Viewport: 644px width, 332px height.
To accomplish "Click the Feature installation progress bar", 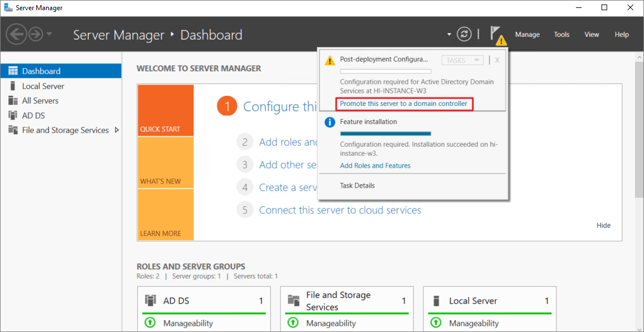I will click(385, 133).
